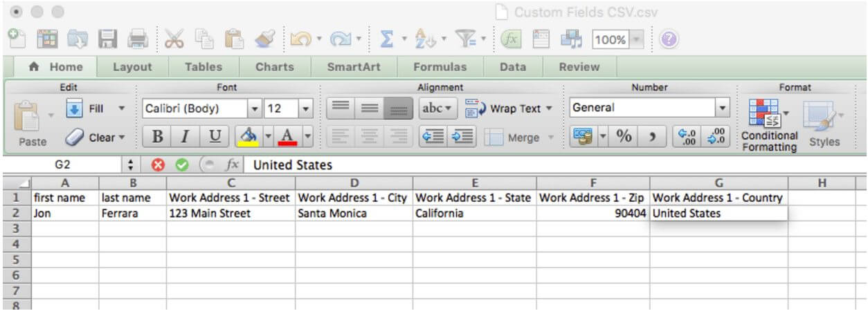Click the Save floppy disk icon
Image resolution: width=868 pixels, height=311 pixels.
(107, 40)
